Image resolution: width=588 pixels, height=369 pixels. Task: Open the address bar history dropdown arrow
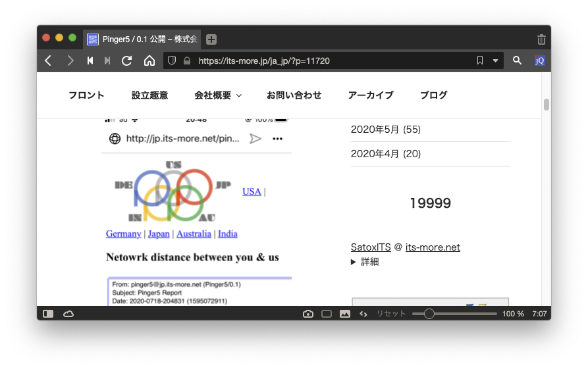pos(496,61)
